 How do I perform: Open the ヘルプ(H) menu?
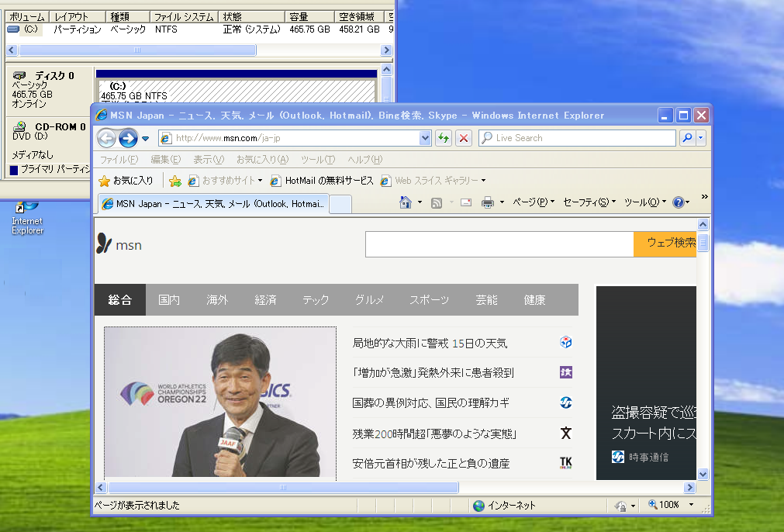tap(365, 160)
